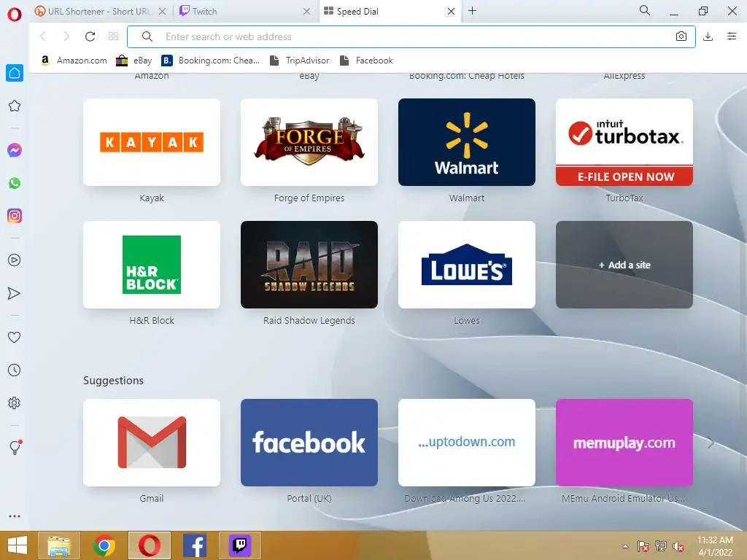The height and width of the screenshot is (560, 747).
Task: Open the Downloads icon
Action: click(708, 36)
